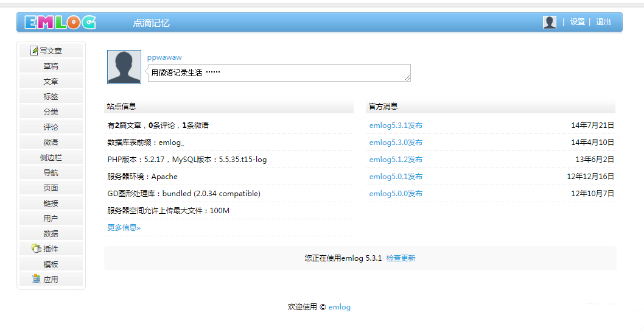
Task: Open 标签 tags management
Action: (51, 97)
